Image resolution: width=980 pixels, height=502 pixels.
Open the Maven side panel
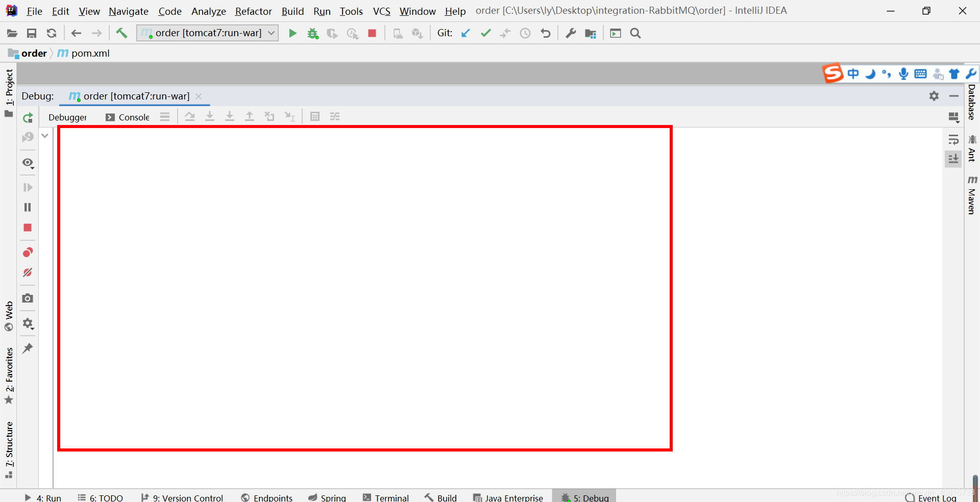[x=972, y=195]
